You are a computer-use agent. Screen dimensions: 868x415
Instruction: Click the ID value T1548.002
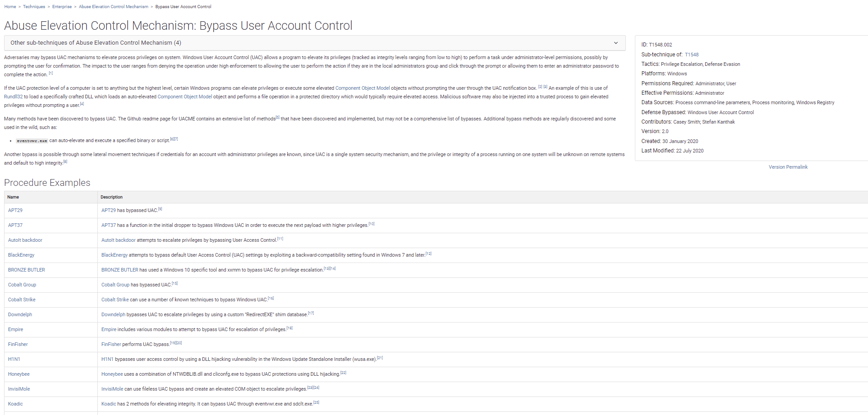[x=660, y=45]
